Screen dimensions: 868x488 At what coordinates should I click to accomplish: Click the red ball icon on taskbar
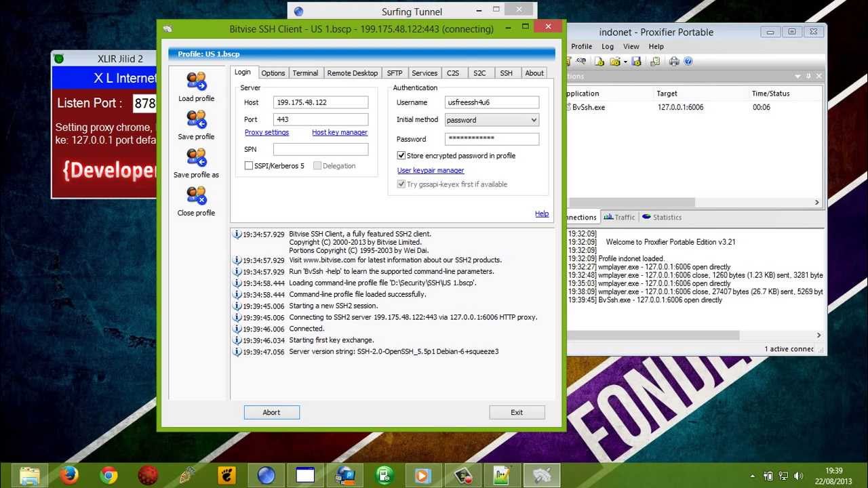point(148,475)
